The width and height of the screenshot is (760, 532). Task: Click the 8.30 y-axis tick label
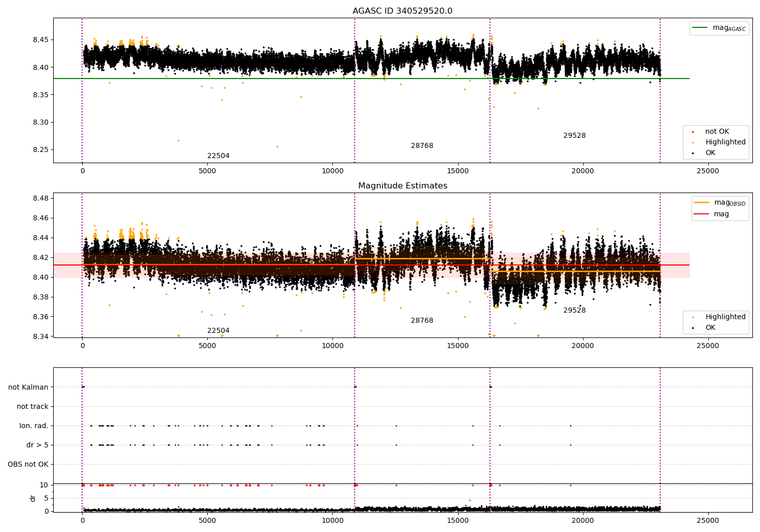pos(41,122)
